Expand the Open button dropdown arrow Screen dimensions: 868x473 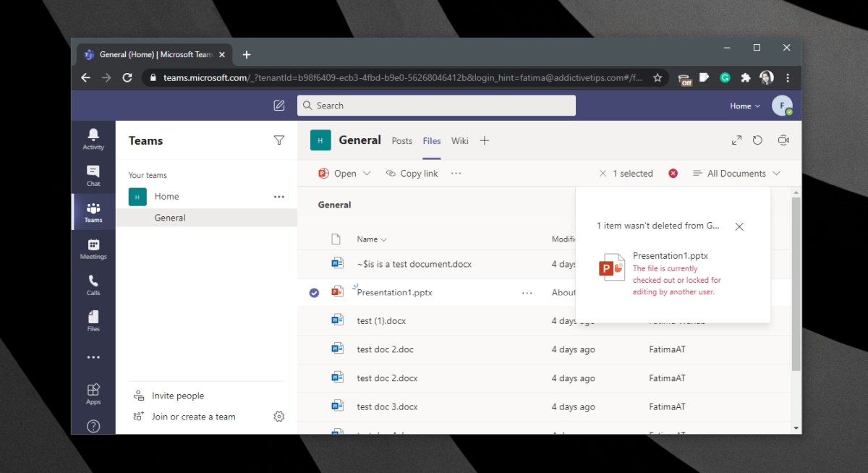pyautogui.click(x=367, y=174)
